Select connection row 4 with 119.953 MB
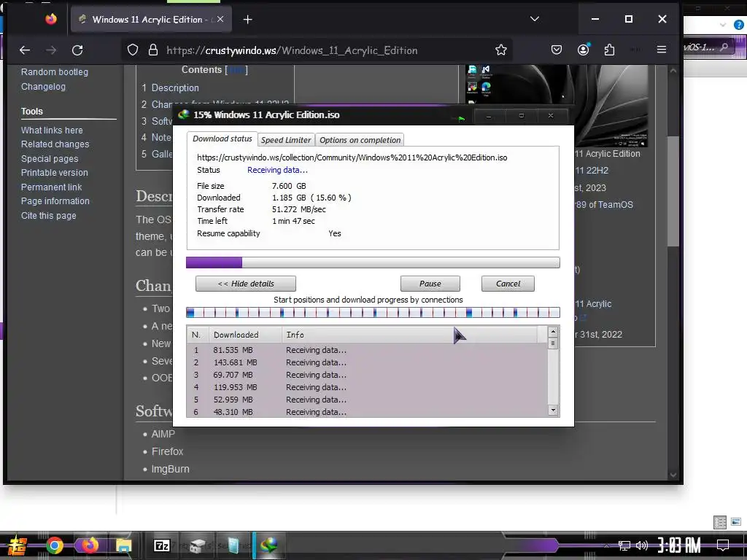 click(x=368, y=387)
